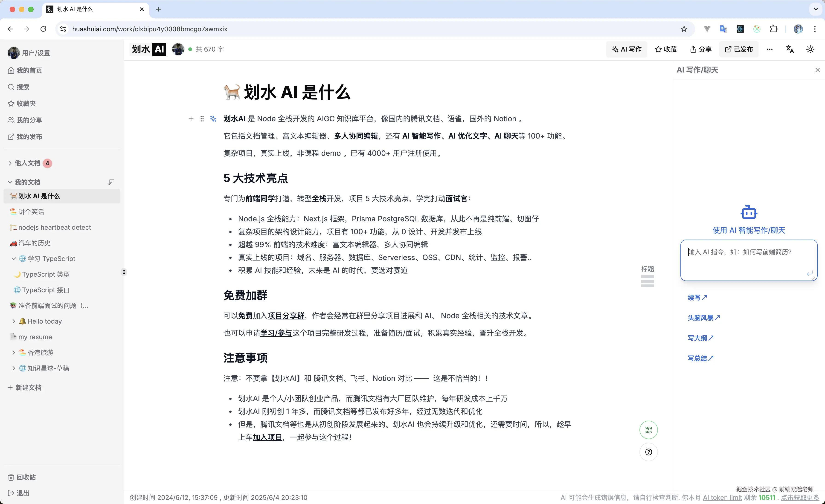Open the AI 写作 panel from toolbar
This screenshot has height=504, width=825.
coord(626,49)
